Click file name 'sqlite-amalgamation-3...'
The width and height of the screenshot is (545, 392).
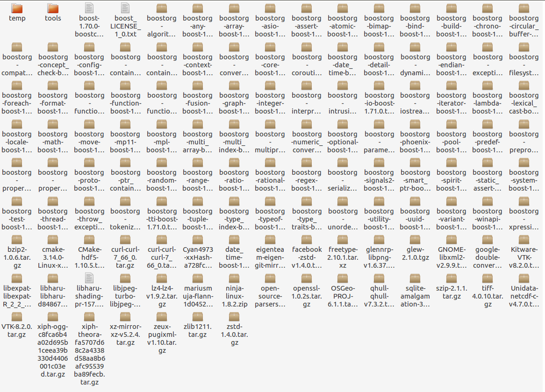[x=415, y=296]
